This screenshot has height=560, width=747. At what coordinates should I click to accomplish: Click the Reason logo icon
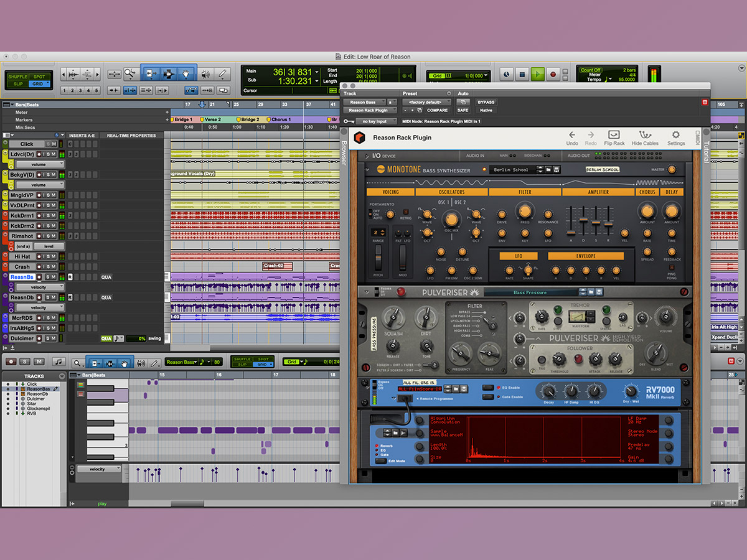coord(359,138)
